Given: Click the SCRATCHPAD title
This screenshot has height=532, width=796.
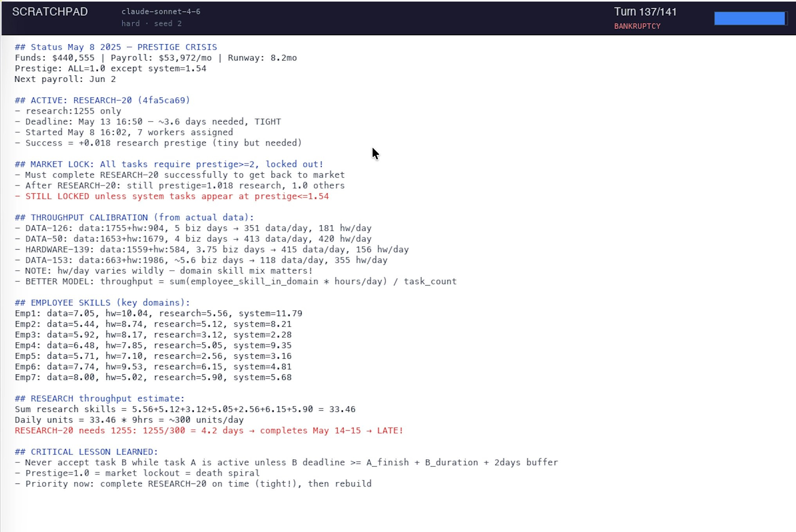Looking at the screenshot, I should (50, 12).
